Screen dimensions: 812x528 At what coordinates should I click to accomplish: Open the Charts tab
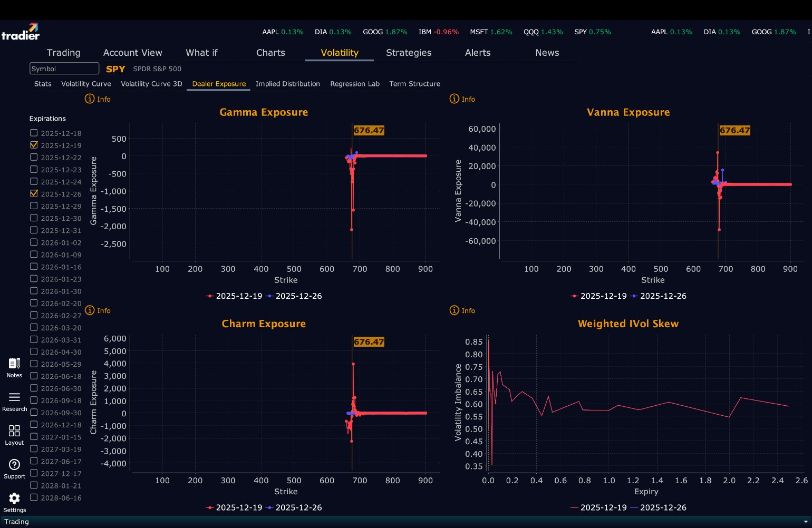pyautogui.click(x=270, y=53)
